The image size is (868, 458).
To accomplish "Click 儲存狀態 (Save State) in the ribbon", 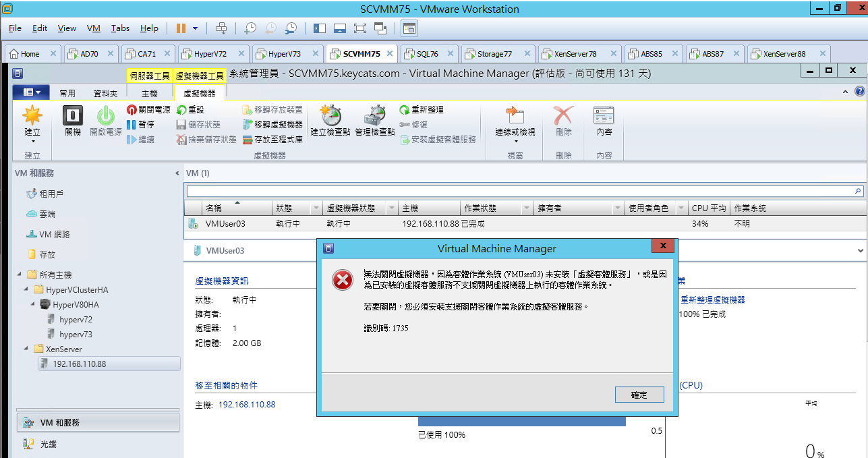I will [198, 124].
